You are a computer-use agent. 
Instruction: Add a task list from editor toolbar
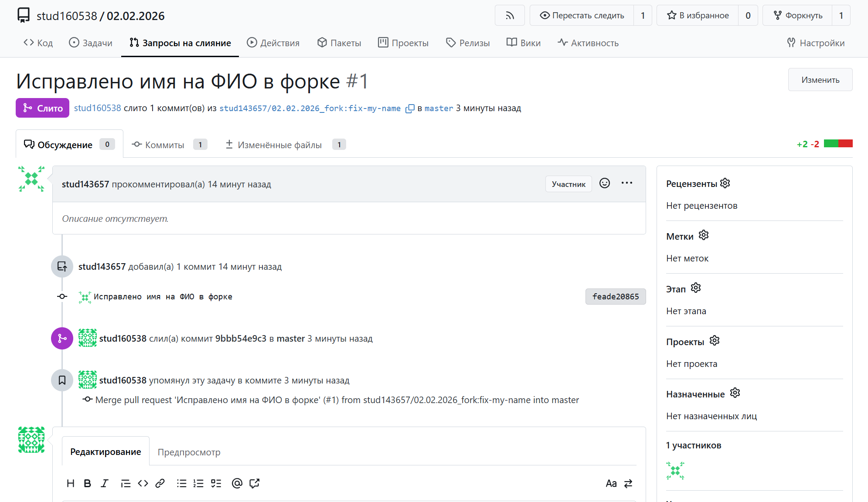click(x=216, y=483)
